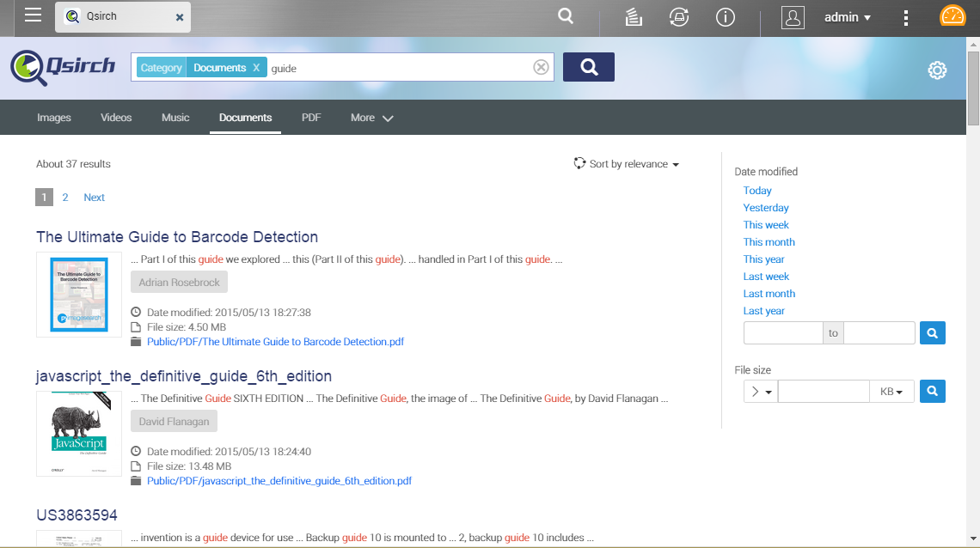Open the dashboard gauge icon

[952, 16]
